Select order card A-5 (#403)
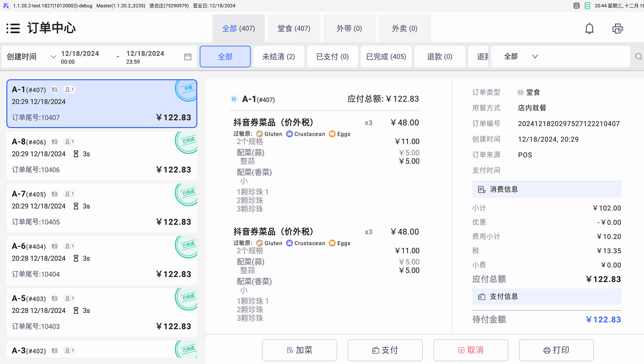 point(102,313)
